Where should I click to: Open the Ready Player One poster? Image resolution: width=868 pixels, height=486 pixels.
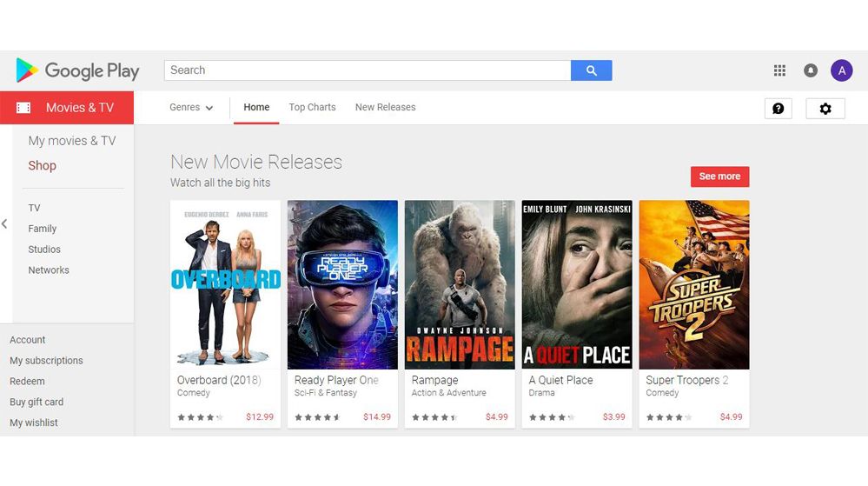click(342, 285)
